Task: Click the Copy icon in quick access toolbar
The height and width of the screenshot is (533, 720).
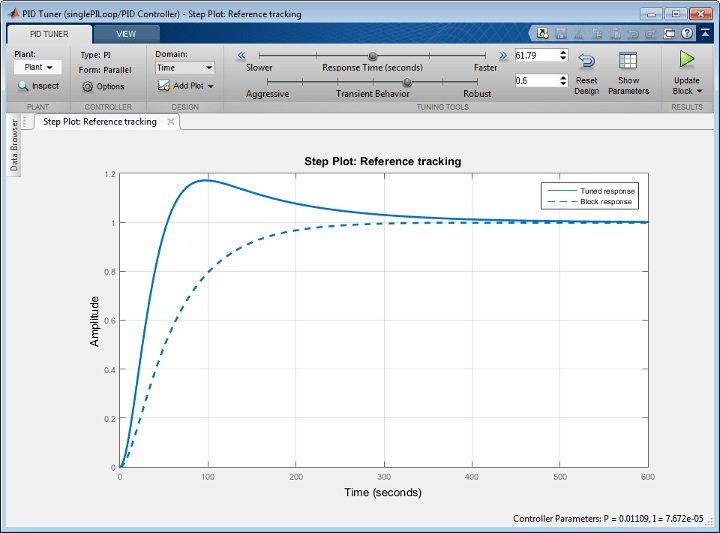Action: [597, 33]
